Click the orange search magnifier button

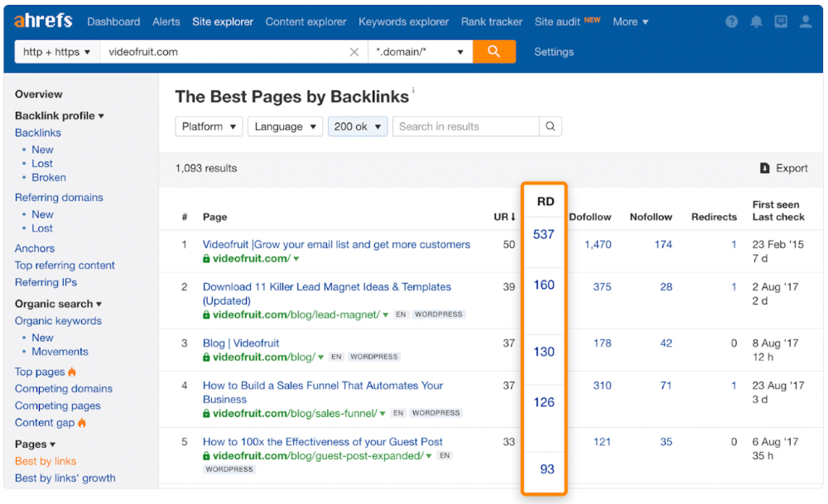(493, 51)
